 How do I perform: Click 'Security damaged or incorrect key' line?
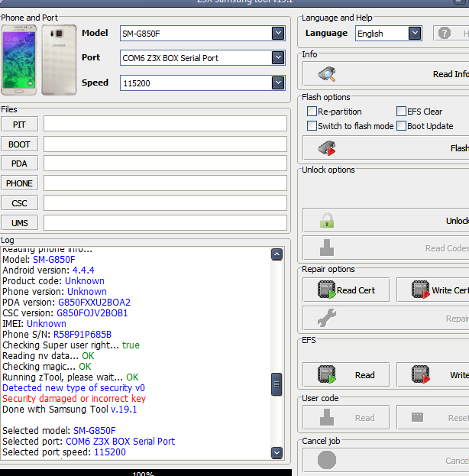[x=74, y=398]
